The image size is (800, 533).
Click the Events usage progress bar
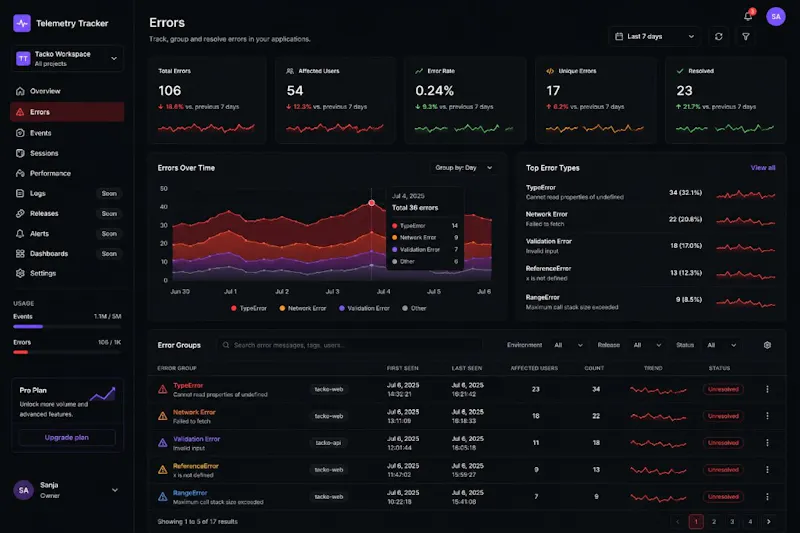pyautogui.click(x=67, y=326)
